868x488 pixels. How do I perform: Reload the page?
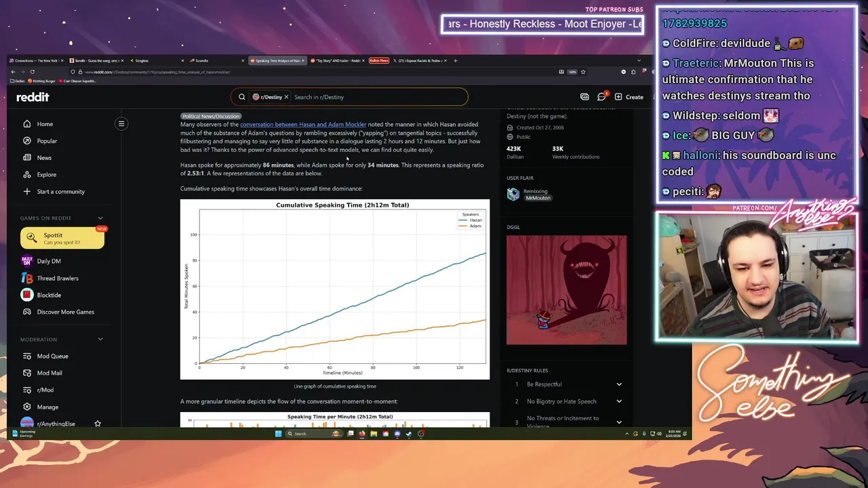click(32, 72)
